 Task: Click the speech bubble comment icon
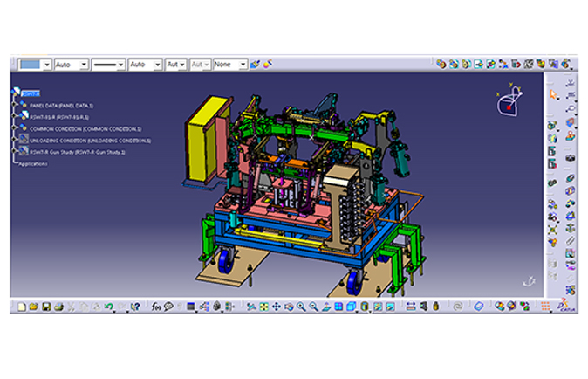point(168,307)
